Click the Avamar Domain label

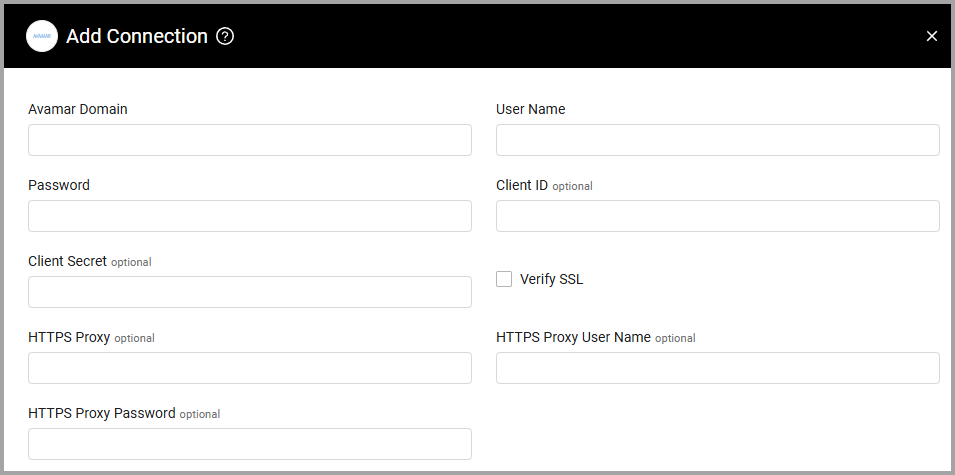click(78, 109)
